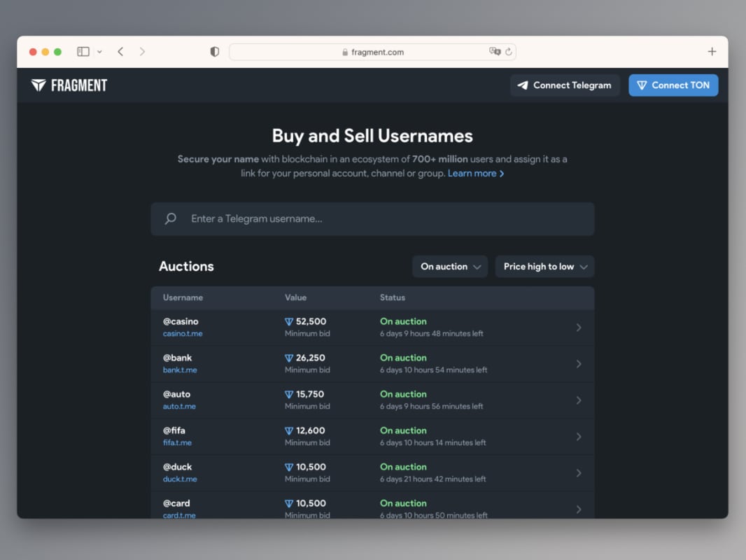Expand the @card row chevron
Viewport: 746px width, 560px height.
(x=579, y=509)
